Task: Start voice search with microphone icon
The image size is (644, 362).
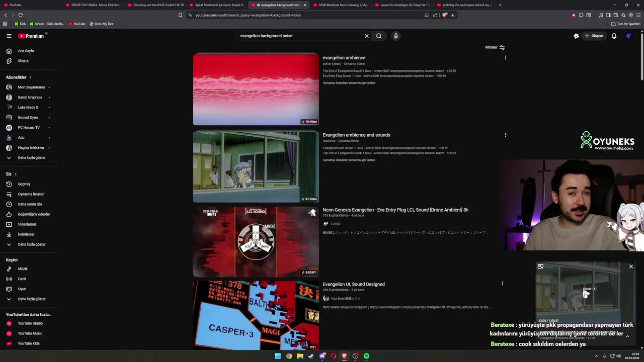Action: [x=396, y=36]
